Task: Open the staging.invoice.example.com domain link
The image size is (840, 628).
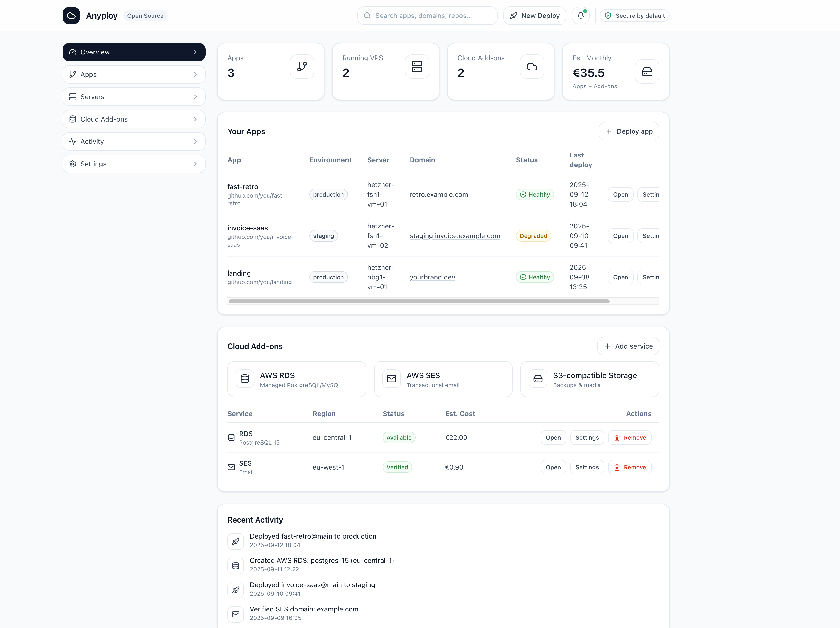Action: click(x=455, y=236)
